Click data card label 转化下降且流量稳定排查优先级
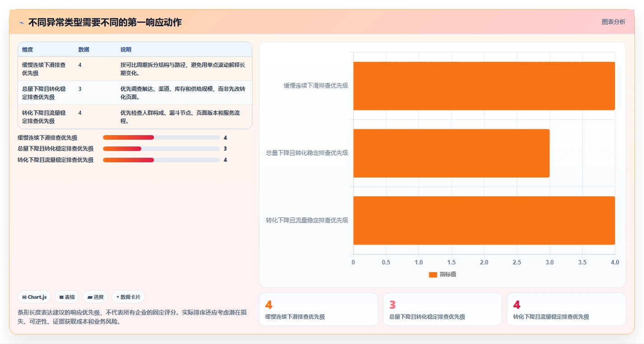This screenshot has height=344, width=644. click(x=551, y=317)
